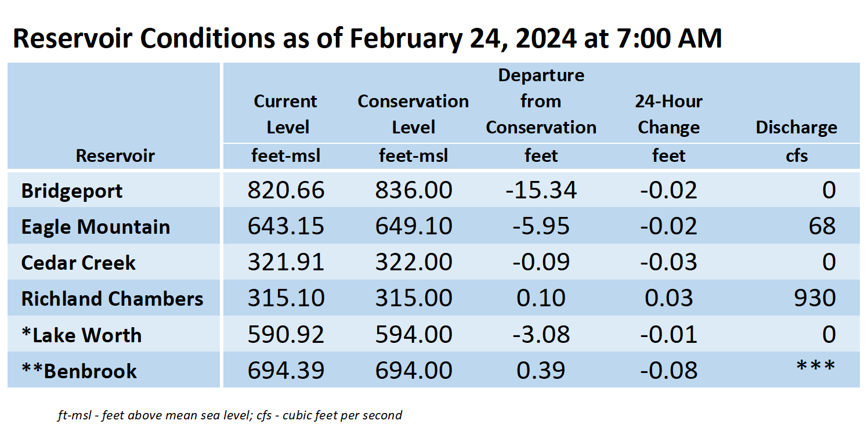
Task: Click the *Lake Worth row label
Action: click(x=81, y=335)
